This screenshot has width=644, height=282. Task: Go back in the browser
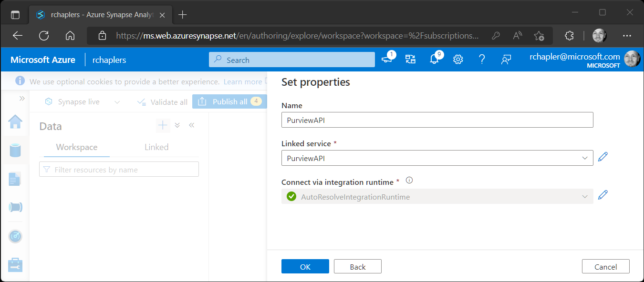tap(18, 36)
